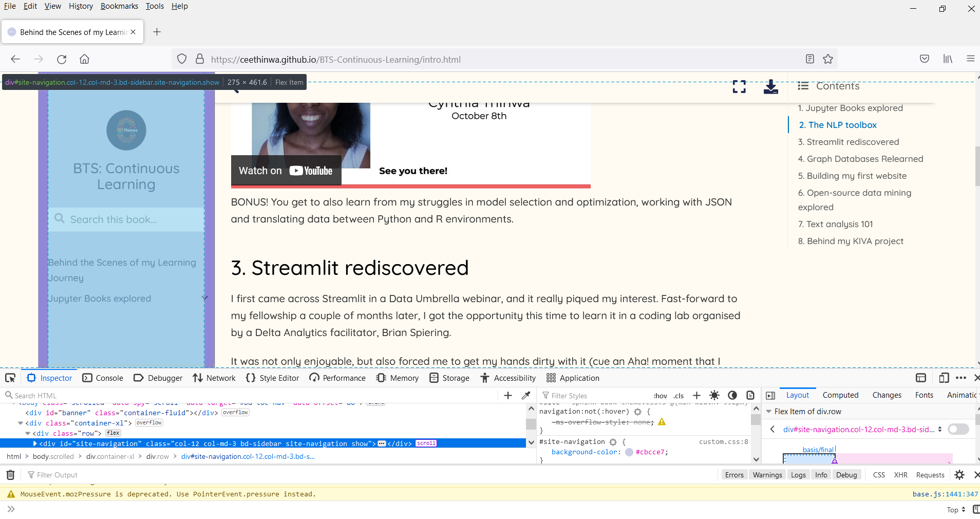The image size is (980, 519).
Task: Enable XHR messages in console
Action: pos(900,475)
